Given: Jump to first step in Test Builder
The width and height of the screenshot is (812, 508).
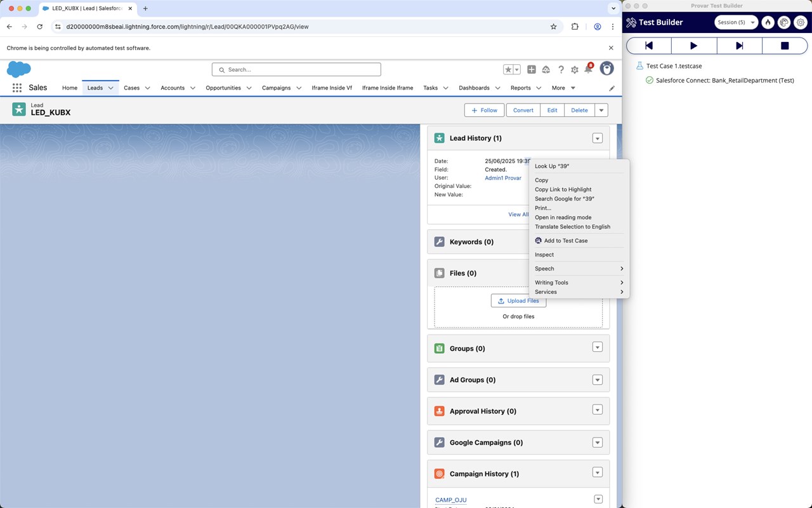Looking at the screenshot, I should coord(648,46).
